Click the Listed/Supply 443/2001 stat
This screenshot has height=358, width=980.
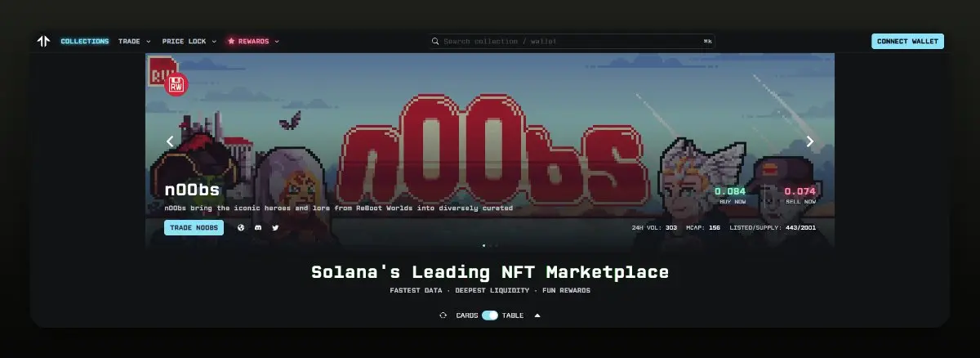(x=773, y=227)
